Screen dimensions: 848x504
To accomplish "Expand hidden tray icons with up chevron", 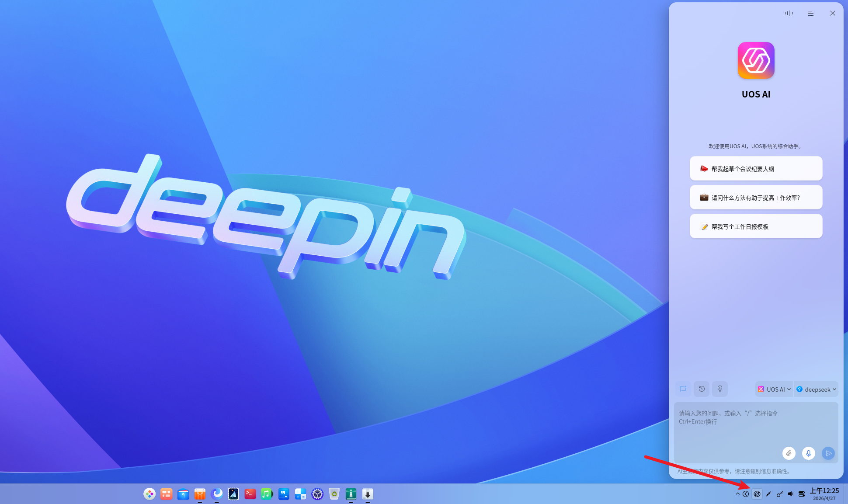I will click(x=738, y=494).
